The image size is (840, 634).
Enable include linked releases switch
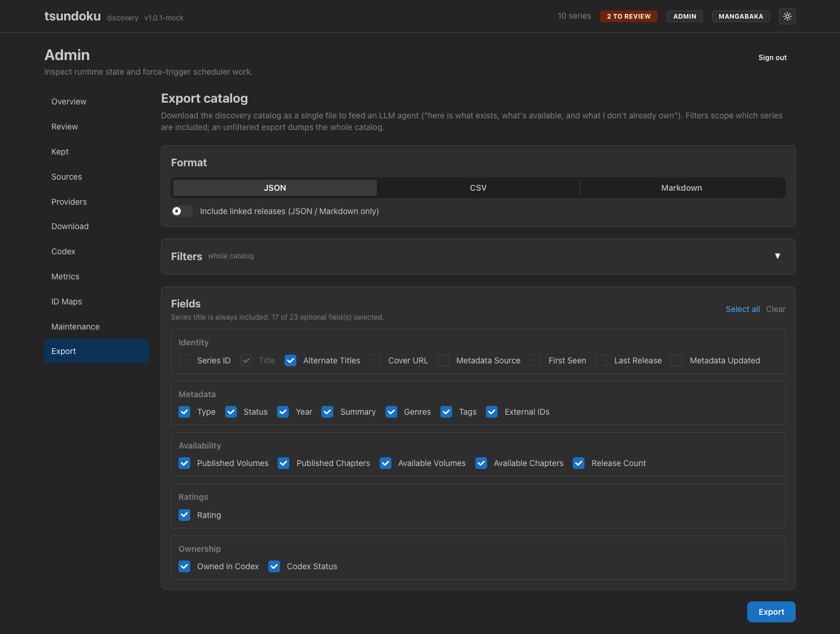point(182,211)
